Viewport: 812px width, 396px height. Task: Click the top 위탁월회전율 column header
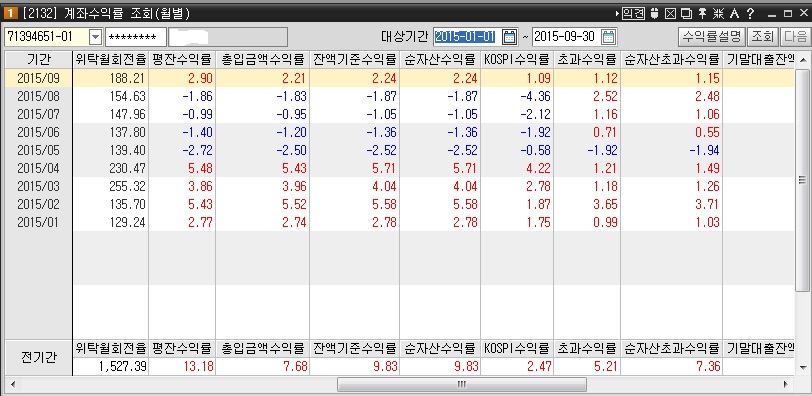pos(110,60)
